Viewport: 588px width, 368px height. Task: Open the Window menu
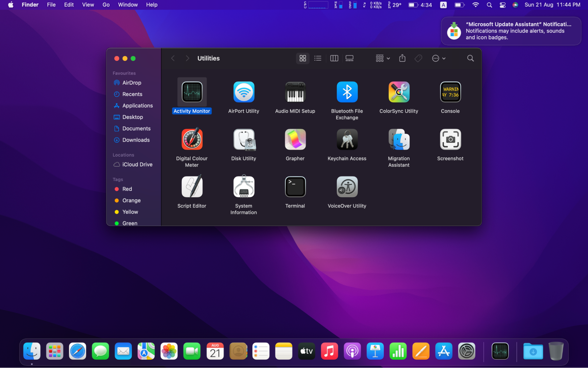point(128,5)
